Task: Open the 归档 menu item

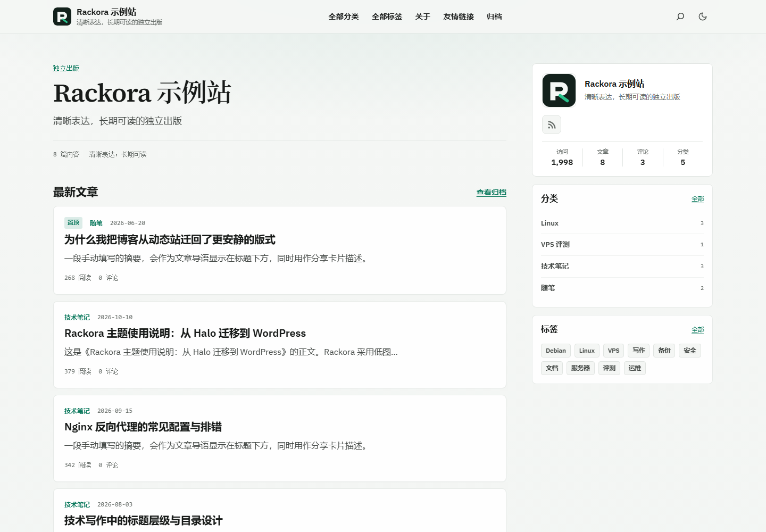Action: [x=494, y=16]
